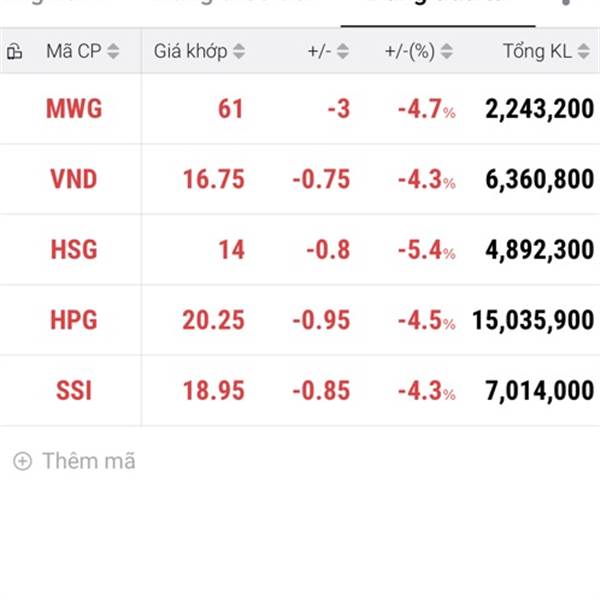Sort by +/- column arrows
The width and height of the screenshot is (600, 600).
[342, 51]
